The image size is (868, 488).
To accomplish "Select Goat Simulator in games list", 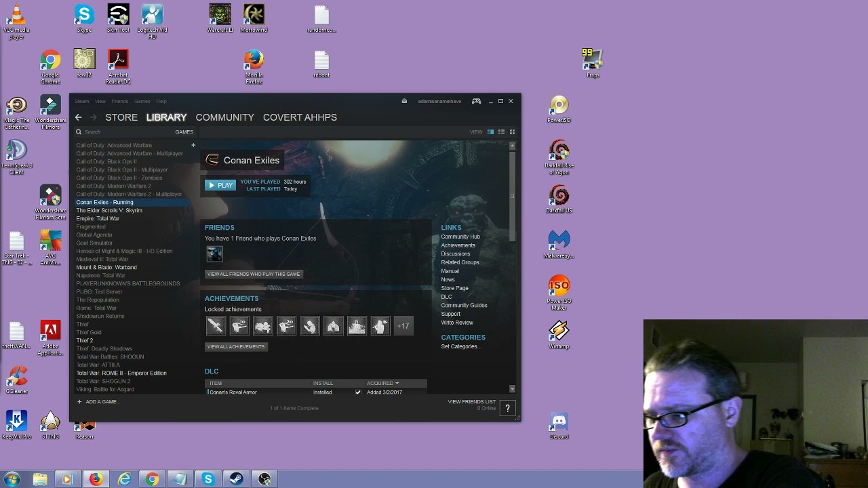I will [94, 243].
